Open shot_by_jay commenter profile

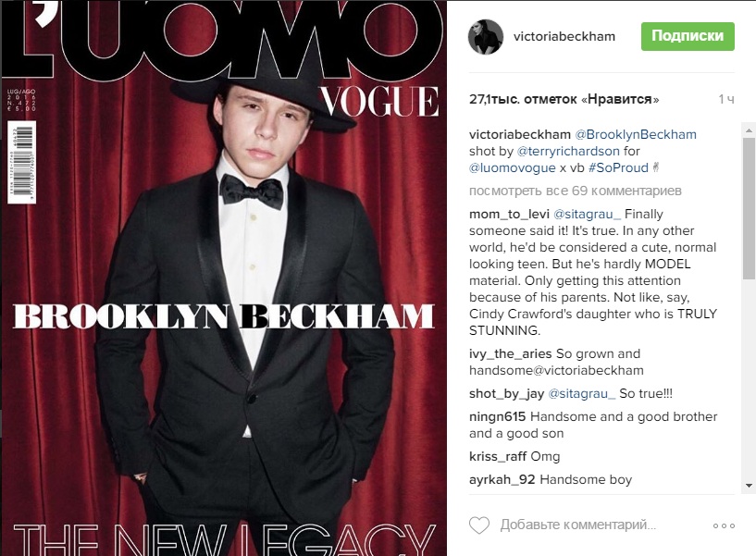pyautogui.click(x=506, y=394)
